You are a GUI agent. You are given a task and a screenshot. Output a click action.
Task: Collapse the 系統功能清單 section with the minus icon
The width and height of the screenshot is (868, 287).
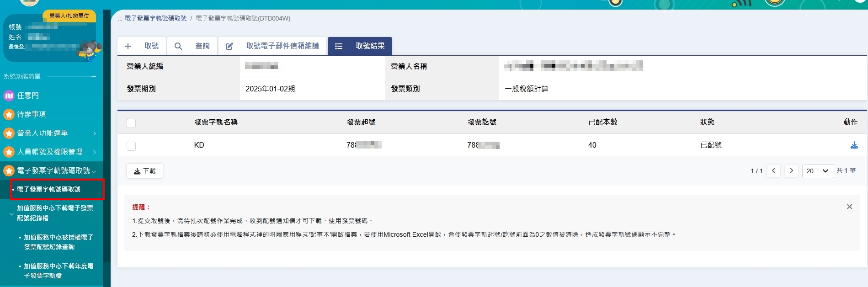point(94,77)
